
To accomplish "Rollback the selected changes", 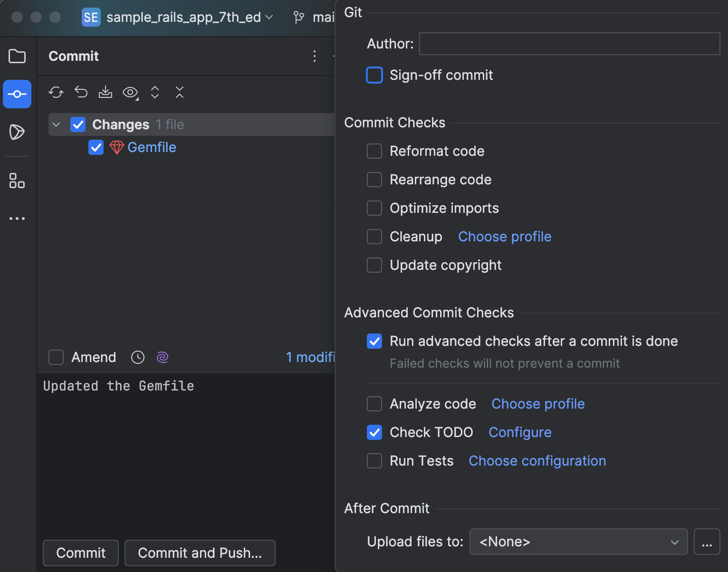I will click(x=80, y=92).
